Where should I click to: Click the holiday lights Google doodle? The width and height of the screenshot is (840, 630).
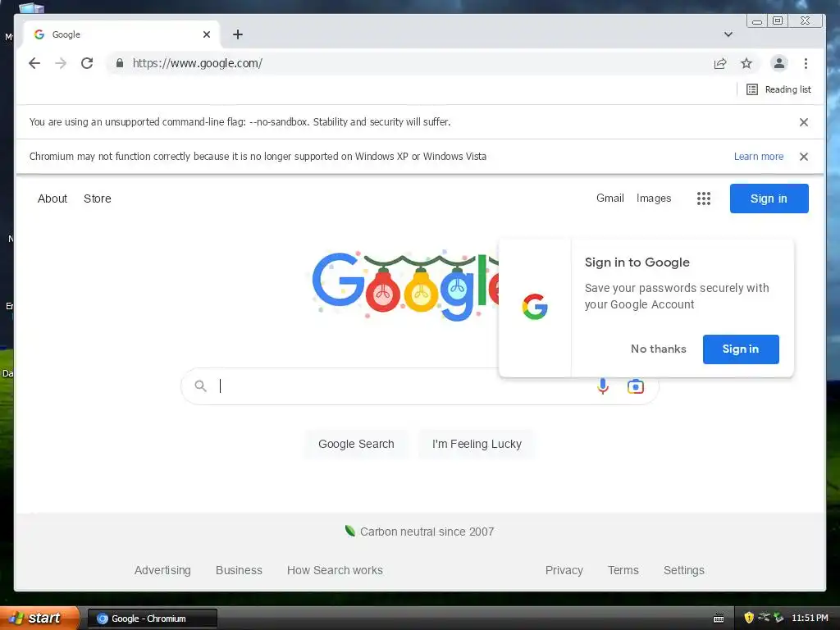(x=405, y=286)
